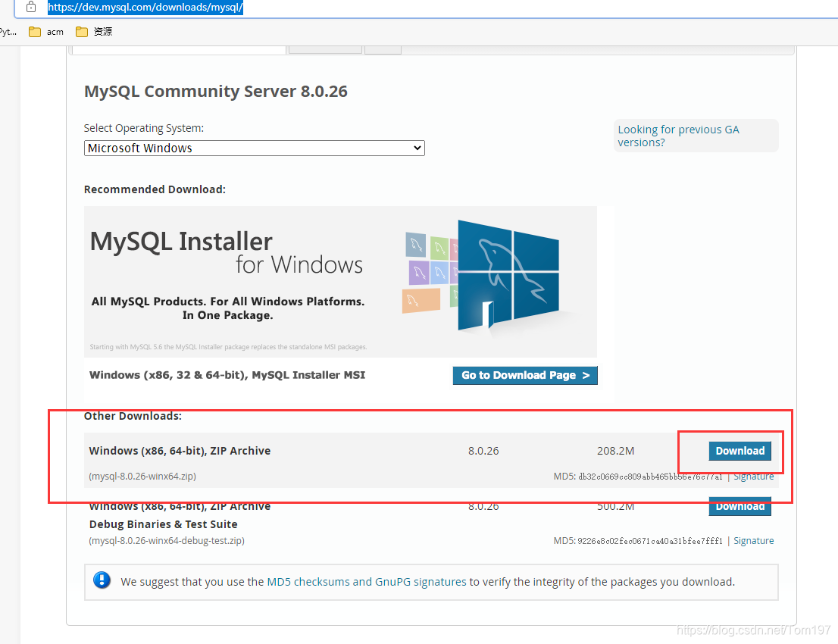838x644 pixels.
Task: Click the (mysql-8.0.26-winx64-debug-test.zip) filename
Action: coord(167,541)
